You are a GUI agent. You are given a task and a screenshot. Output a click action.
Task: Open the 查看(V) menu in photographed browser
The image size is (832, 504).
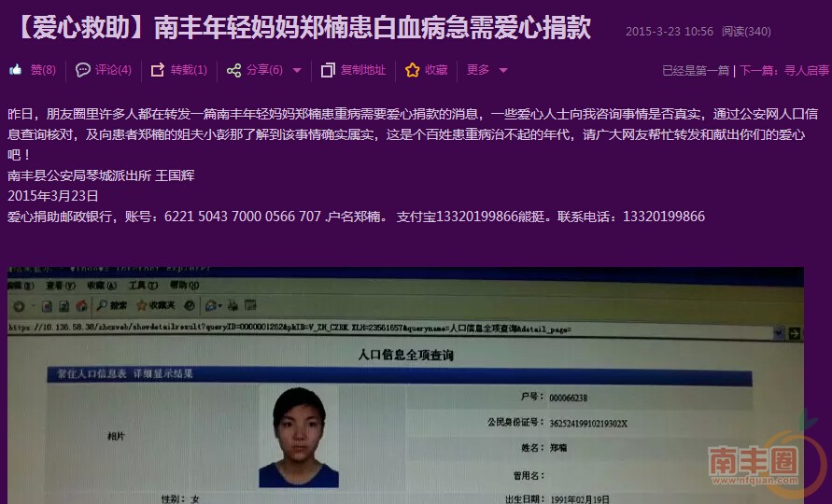[54, 286]
